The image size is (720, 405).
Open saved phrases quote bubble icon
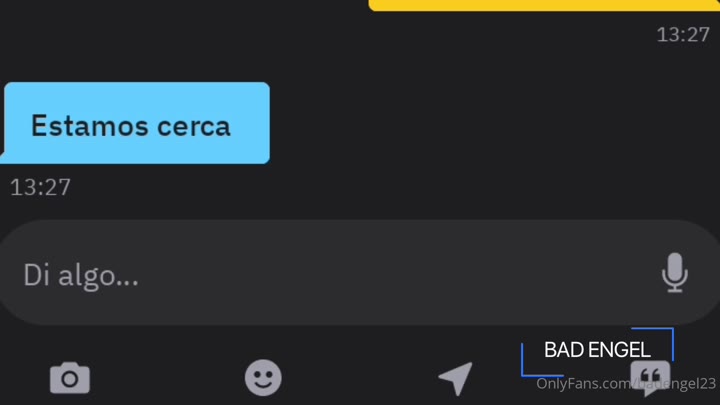point(650,378)
